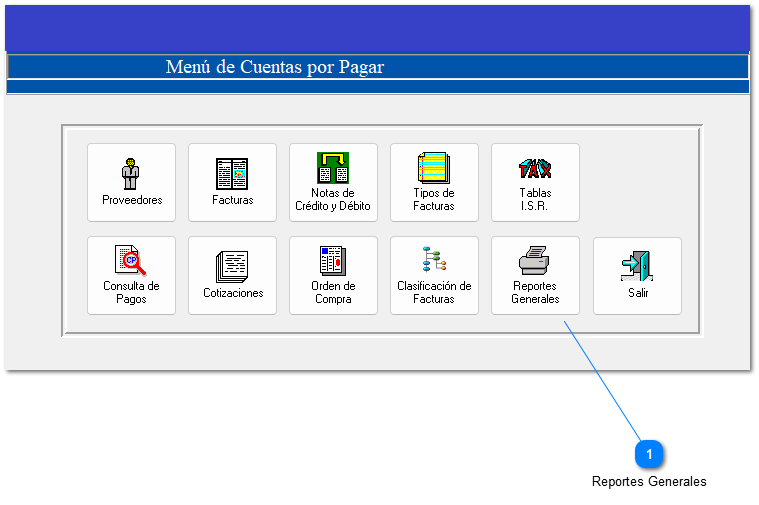Image resolution: width=759 pixels, height=505 pixels.
Task: Select Notas de Crédito y Débito
Action: tap(333, 183)
